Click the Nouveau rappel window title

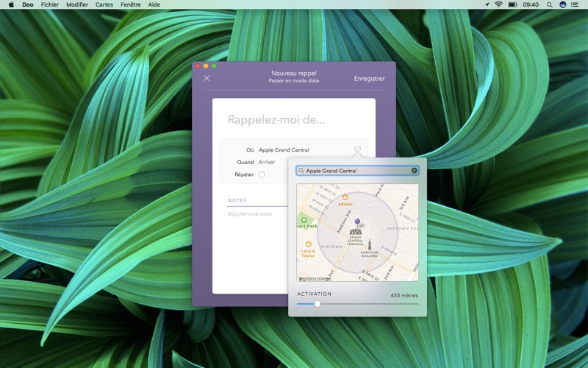(x=293, y=73)
